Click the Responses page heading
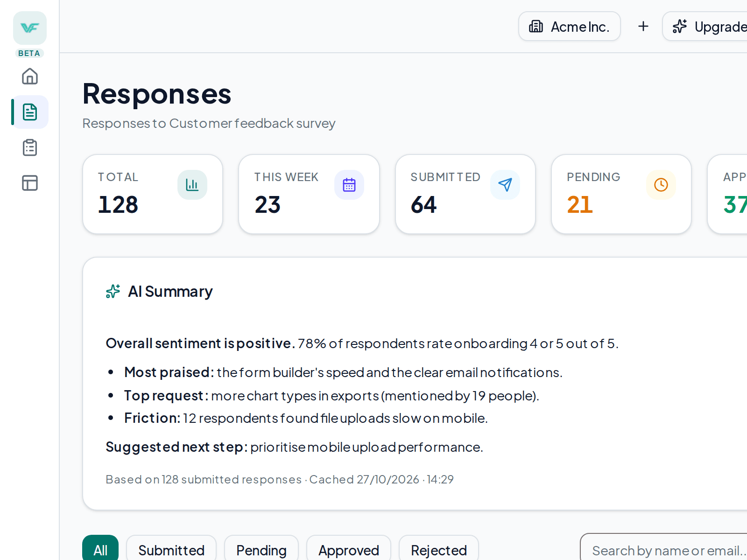The width and height of the screenshot is (747, 560). coord(157,93)
